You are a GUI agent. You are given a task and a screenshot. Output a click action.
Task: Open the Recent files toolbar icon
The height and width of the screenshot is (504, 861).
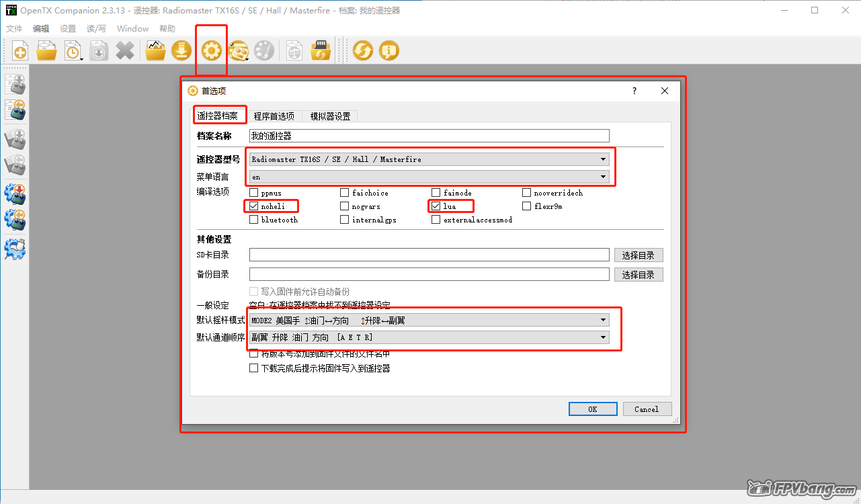[x=73, y=51]
